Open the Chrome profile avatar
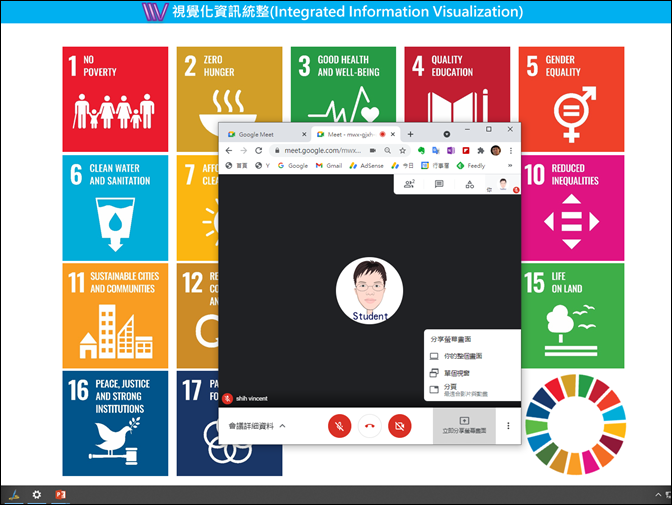 [x=496, y=150]
